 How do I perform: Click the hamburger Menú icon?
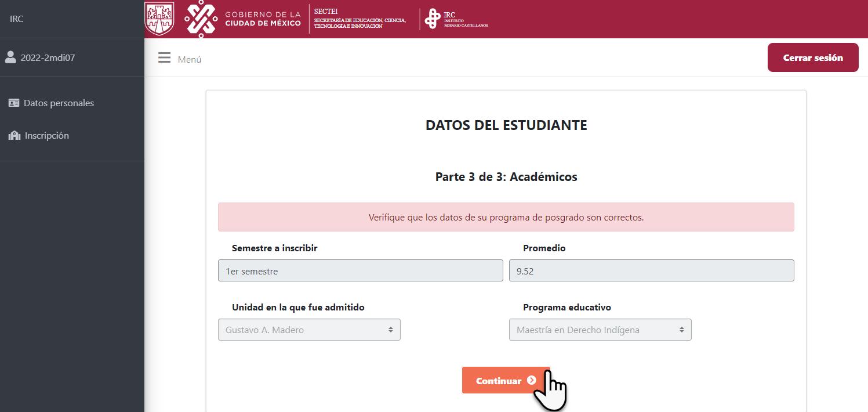164,58
